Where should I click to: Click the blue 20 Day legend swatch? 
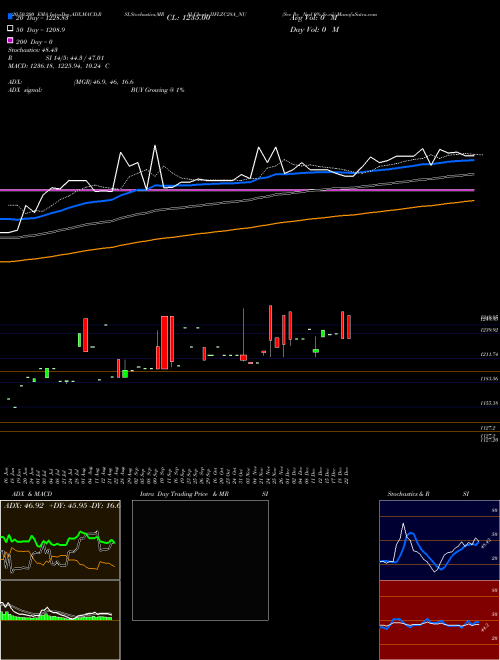(x=10, y=17)
